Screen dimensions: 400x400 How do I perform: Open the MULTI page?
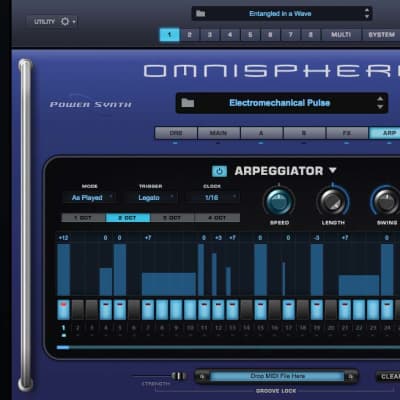341,35
